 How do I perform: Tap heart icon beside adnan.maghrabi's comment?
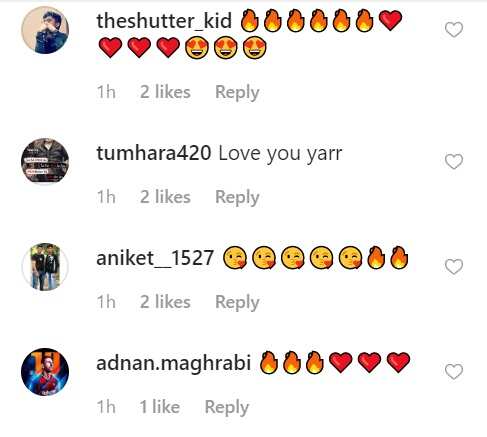point(454,372)
